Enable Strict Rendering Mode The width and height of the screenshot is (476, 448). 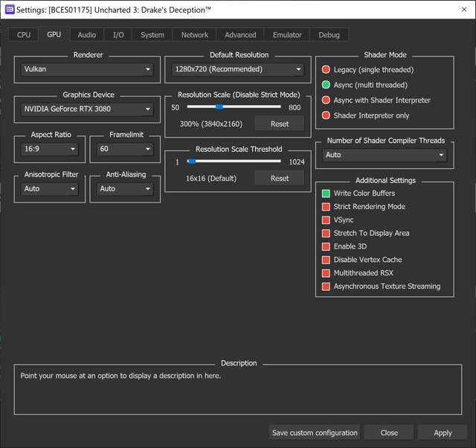(364, 207)
